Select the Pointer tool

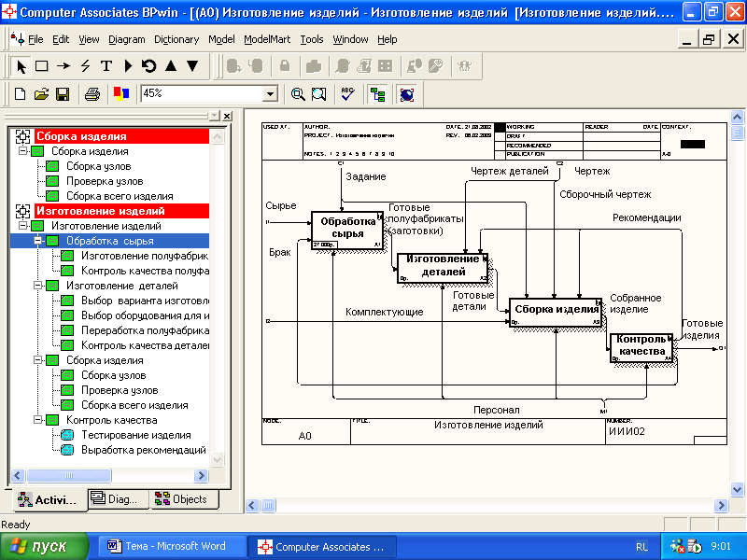21,66
